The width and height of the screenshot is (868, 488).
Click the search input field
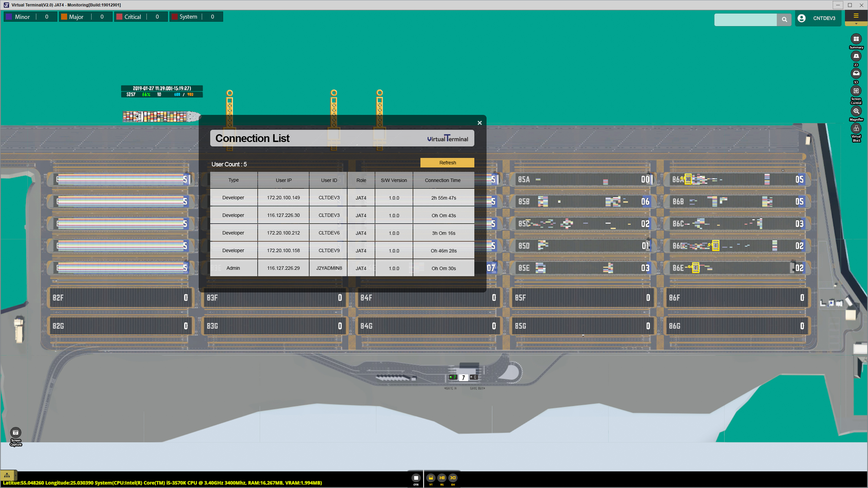(x=745, y=20)
